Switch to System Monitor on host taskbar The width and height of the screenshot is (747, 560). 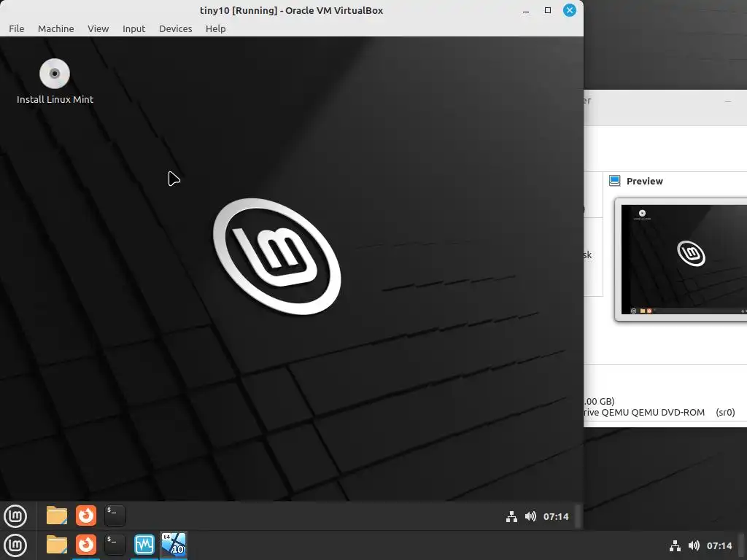pyautogui.click(x=144, y=545)
